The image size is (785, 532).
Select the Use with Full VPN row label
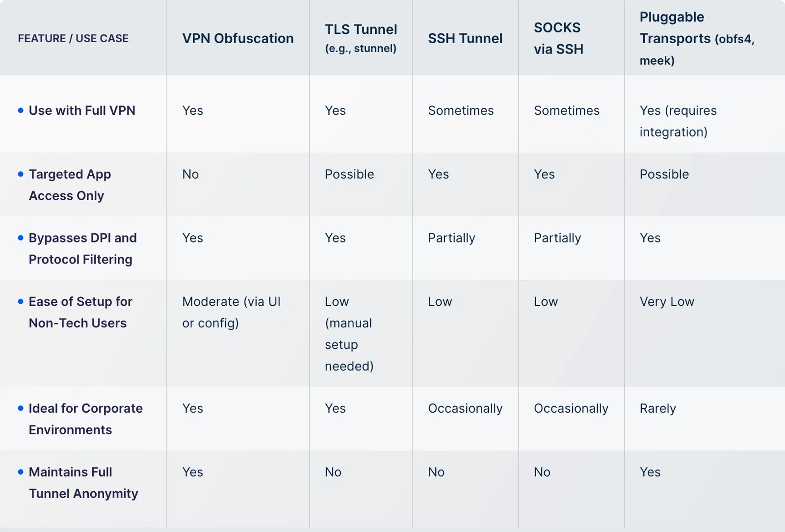(82, 110)
